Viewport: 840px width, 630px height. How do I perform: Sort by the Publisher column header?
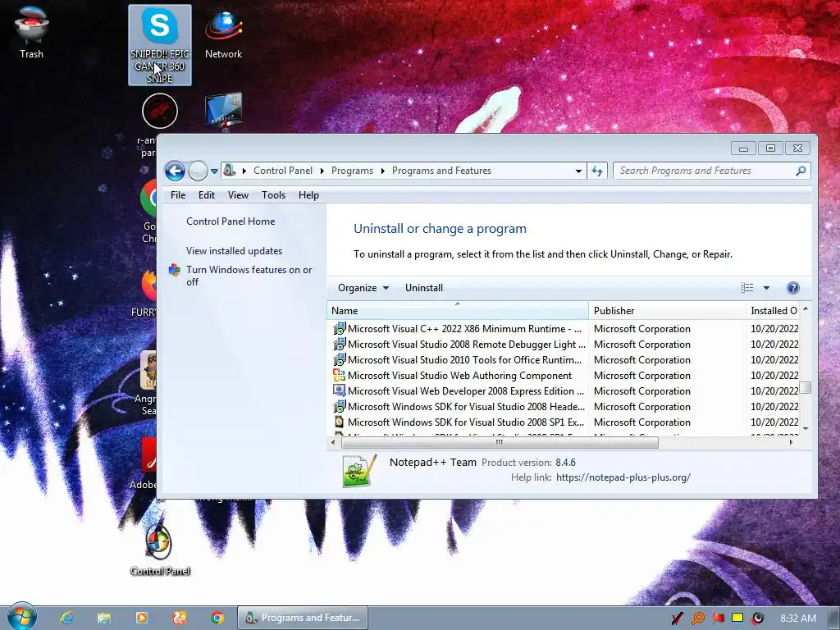coord(667,311)
